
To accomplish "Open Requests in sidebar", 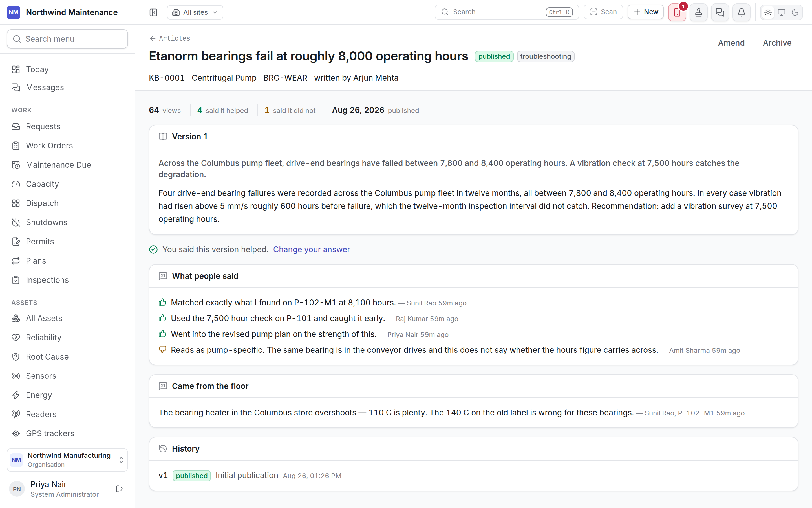I will coord(67,126).
